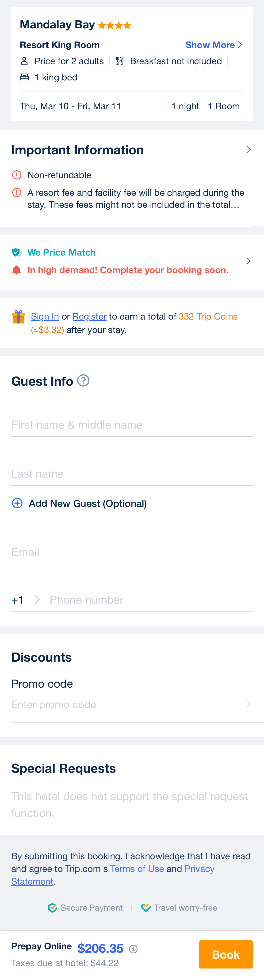Open the Important Information section
The image size is (264, 980).
click(248, 150)
